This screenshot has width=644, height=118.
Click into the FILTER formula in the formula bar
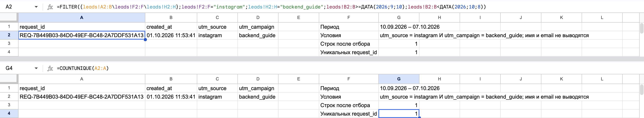pos(271,7)
